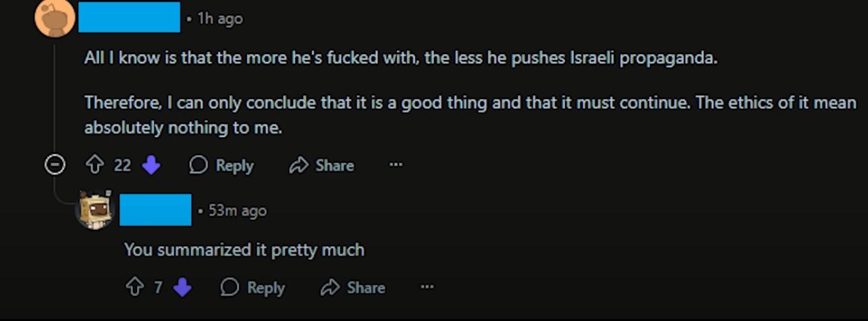The width and height of the screenshot is (868, 321).
Task: Open more options on top comment
Action: [396, 165]
